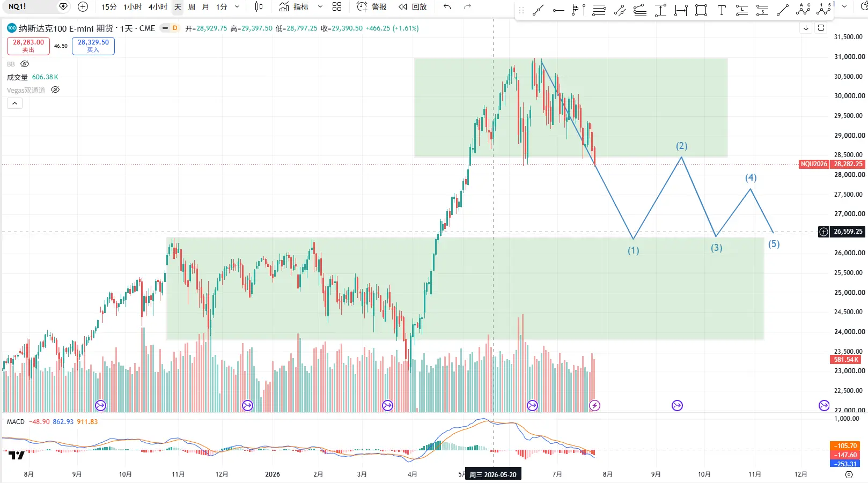This screenshot has height=483, width=868.
Task: Select the (4) wave label on chart
Action: coord(751,177)
